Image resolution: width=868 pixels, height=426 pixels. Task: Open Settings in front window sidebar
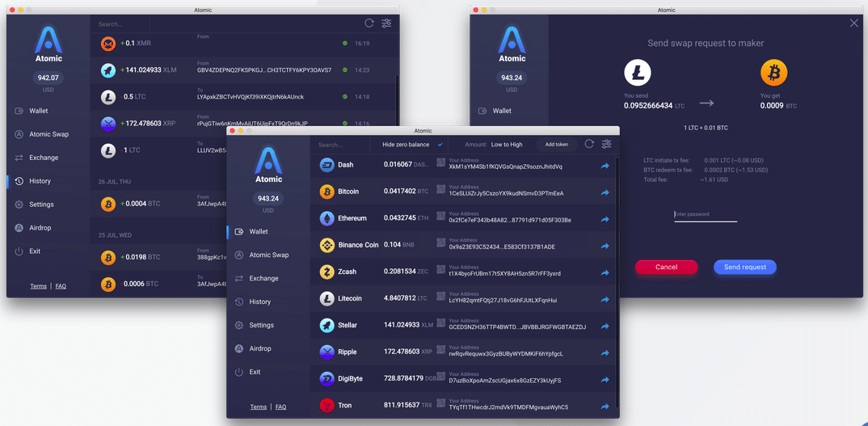click(261, 325)
